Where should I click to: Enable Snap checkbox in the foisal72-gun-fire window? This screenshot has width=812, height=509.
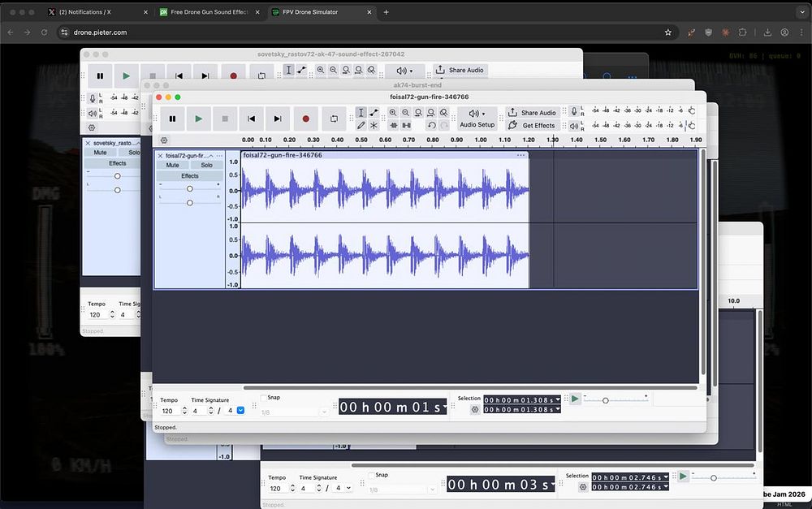click(x=265, y=398)
